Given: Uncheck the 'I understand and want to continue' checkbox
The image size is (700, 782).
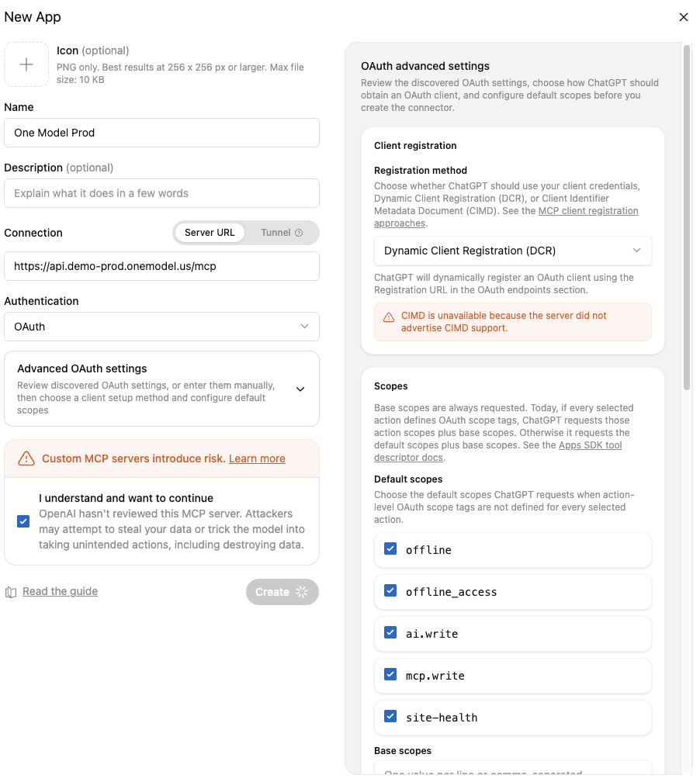Looking at the screenshot, I should [23, 521].
